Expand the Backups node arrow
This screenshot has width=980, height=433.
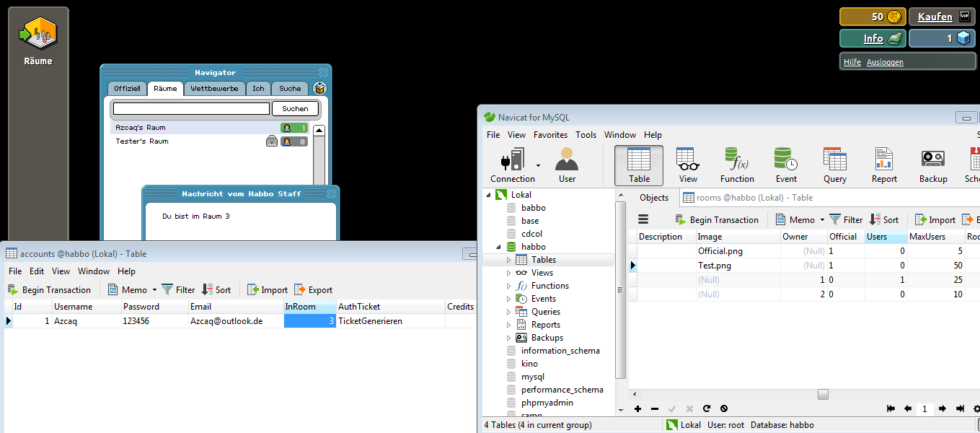click(x=508, y=338)
